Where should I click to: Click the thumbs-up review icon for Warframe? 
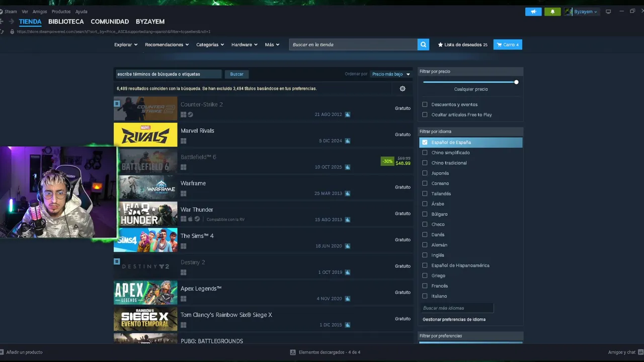coord(348,194)
